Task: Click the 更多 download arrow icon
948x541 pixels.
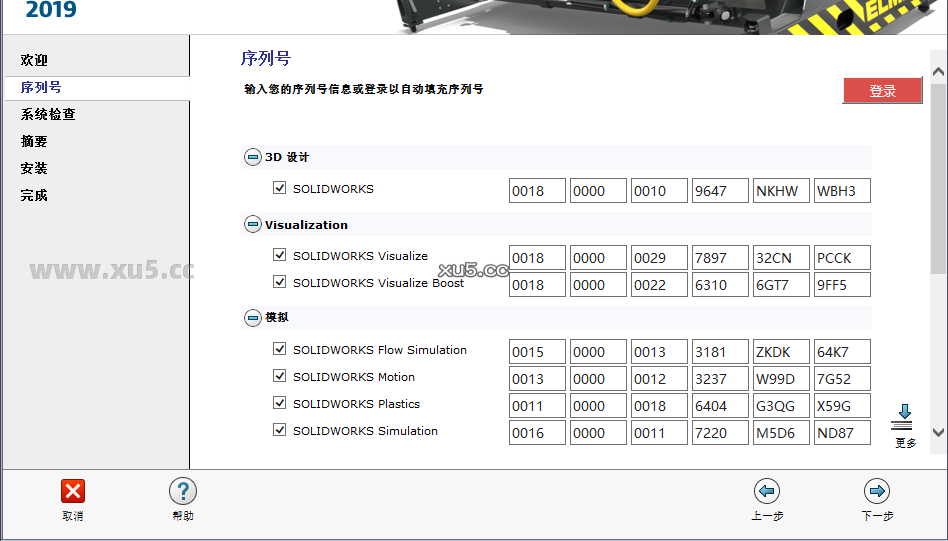Action: [x=904, y=417]
